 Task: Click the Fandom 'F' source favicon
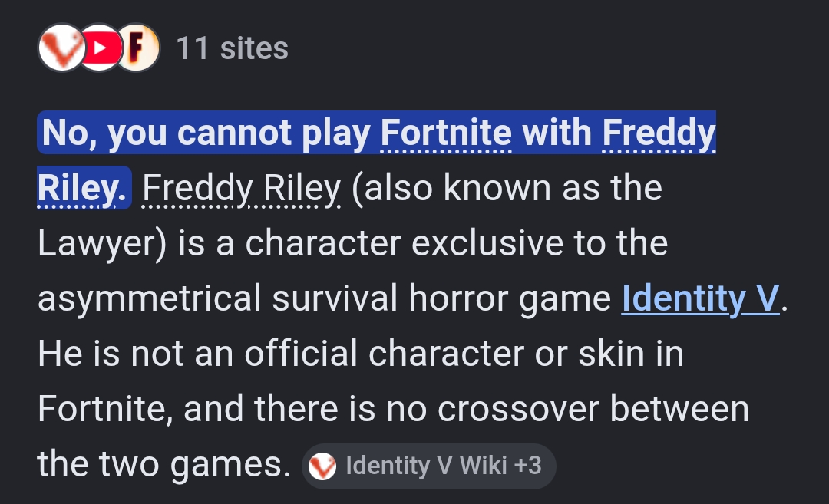137,48
